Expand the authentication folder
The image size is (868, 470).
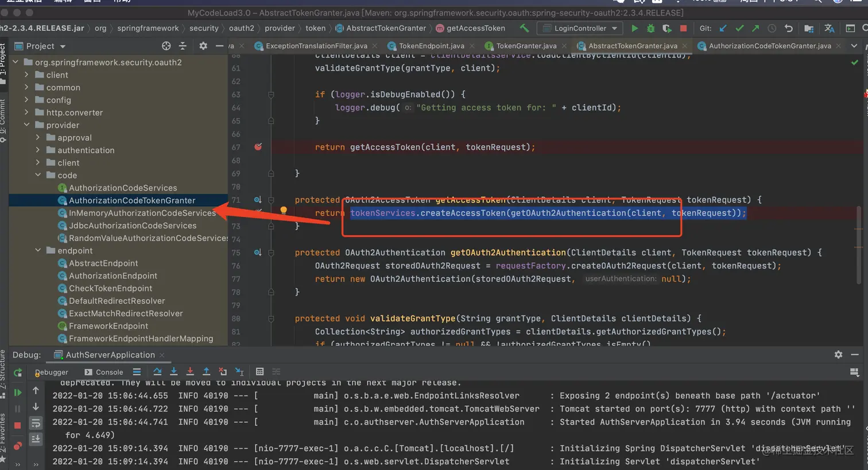click(38, 150)
